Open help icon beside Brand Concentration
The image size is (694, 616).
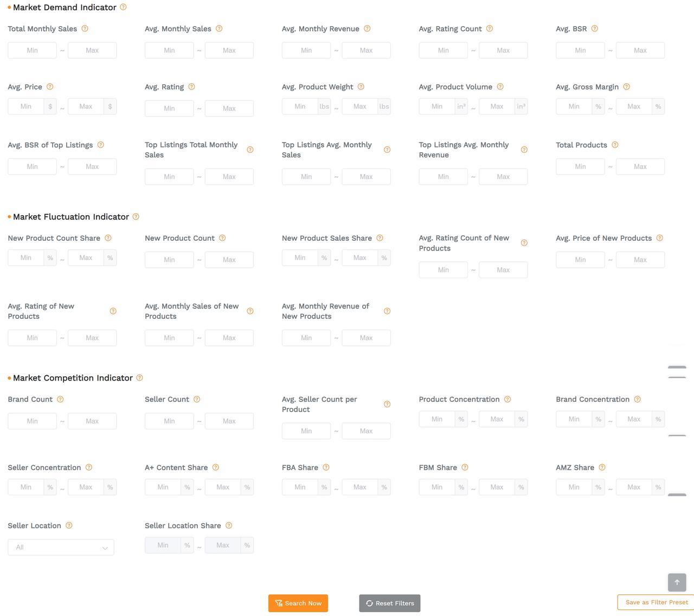[637, 399]
